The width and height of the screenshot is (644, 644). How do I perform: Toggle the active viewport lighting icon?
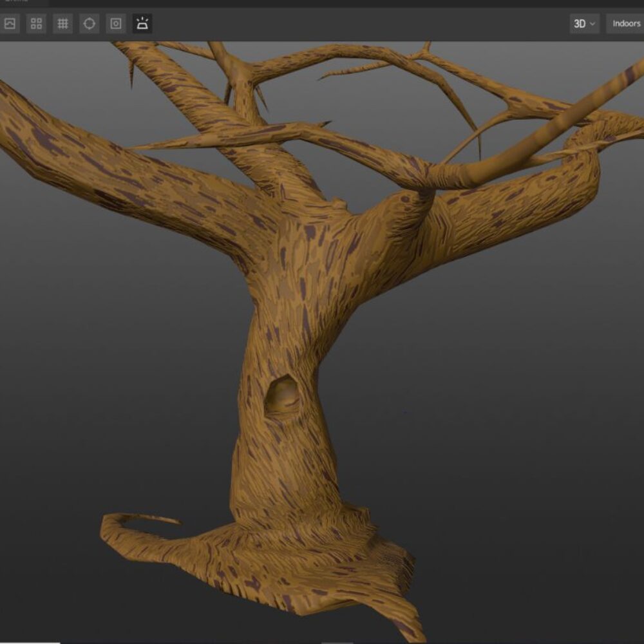coord(142,24)
